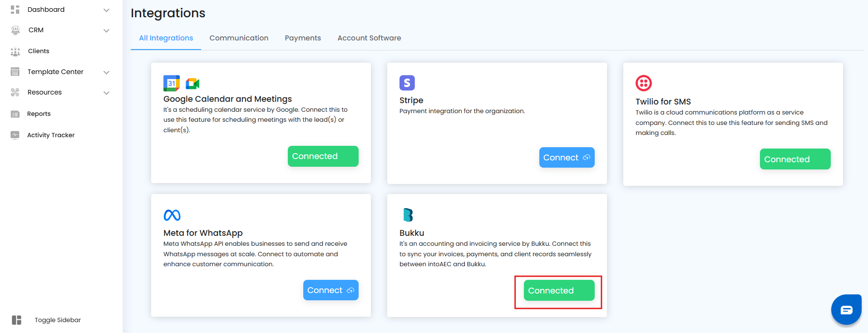Expand the Resources menu chevron

point(106,93)
